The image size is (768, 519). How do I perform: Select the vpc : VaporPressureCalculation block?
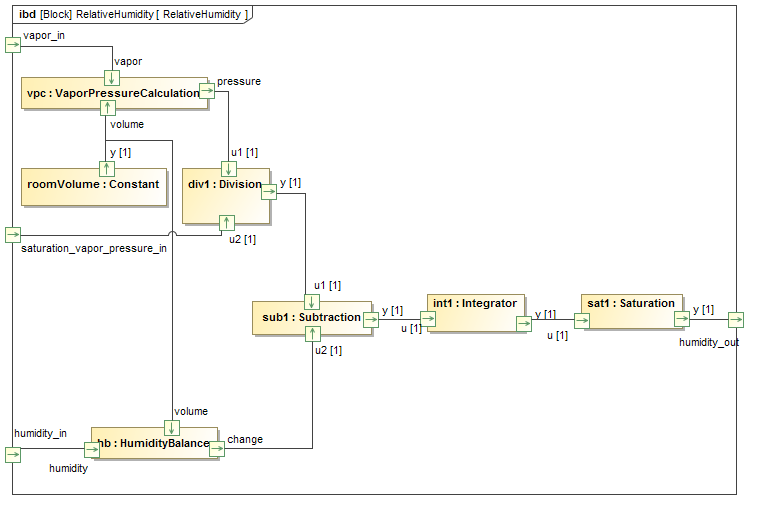(x=115, y=93)
